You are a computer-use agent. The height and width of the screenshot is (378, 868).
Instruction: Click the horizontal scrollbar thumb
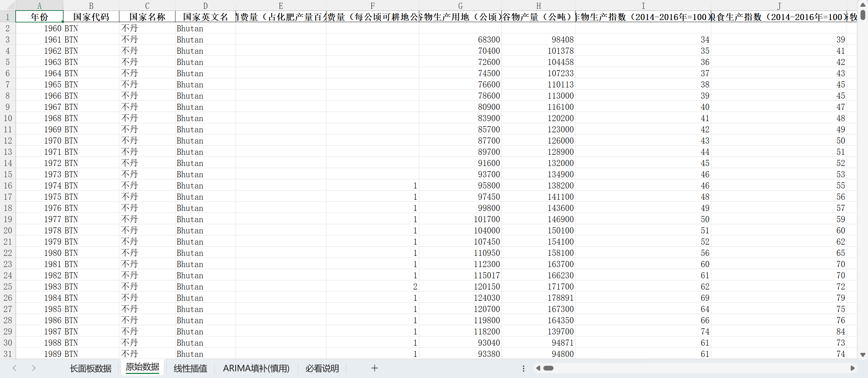(548, 368)
